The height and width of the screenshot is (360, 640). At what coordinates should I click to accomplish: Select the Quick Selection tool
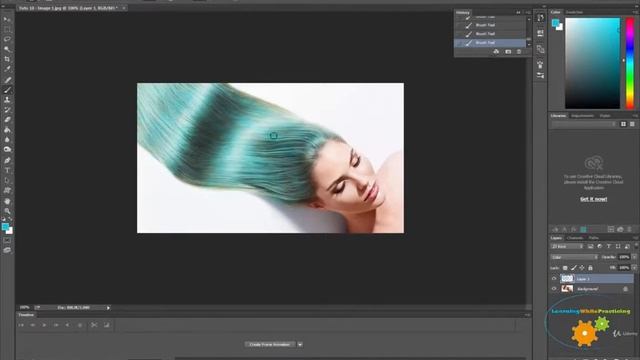click(x=7, y=49)
